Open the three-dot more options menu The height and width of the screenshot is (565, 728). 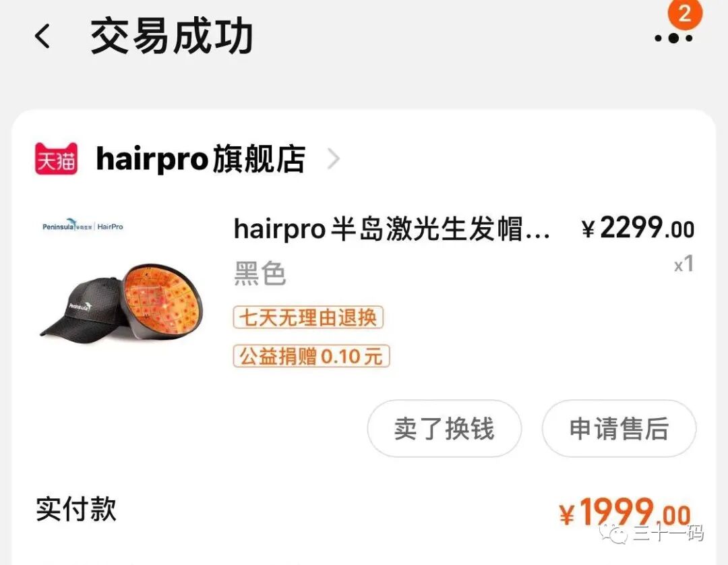(x=673, y=38)
